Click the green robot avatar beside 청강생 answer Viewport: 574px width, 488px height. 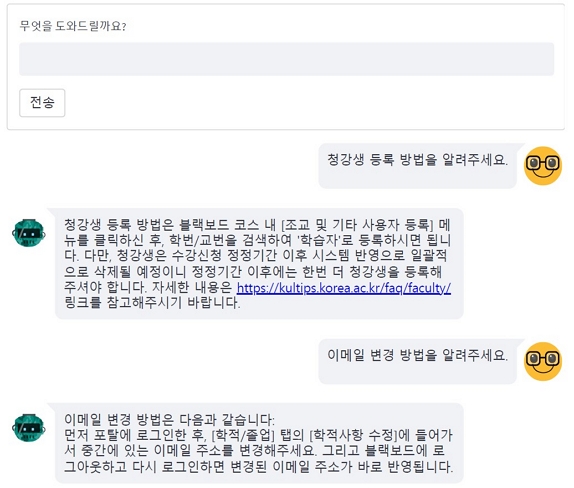coord(29,232)
